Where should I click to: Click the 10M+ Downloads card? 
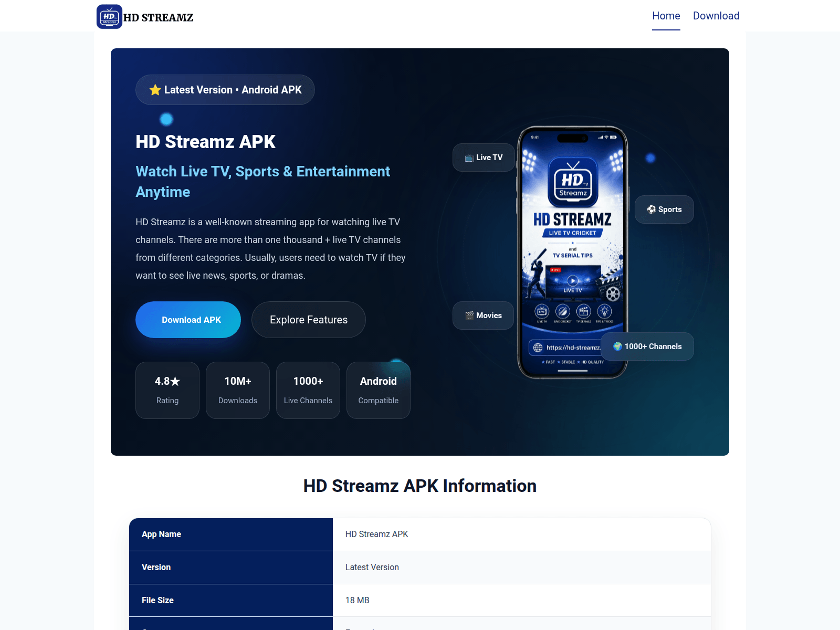click(x=238, y=390)
